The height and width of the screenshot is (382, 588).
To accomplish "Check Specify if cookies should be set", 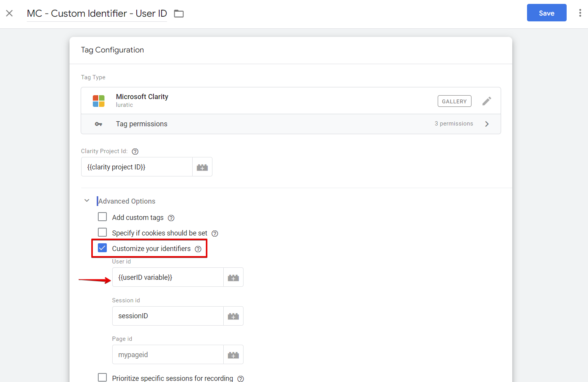I will (102, 232).
